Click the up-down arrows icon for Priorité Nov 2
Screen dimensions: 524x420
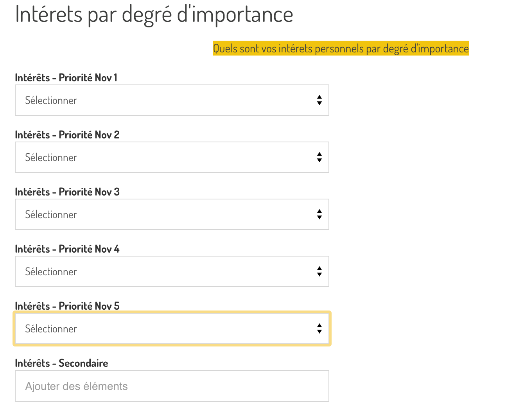[x=319, y=157]
